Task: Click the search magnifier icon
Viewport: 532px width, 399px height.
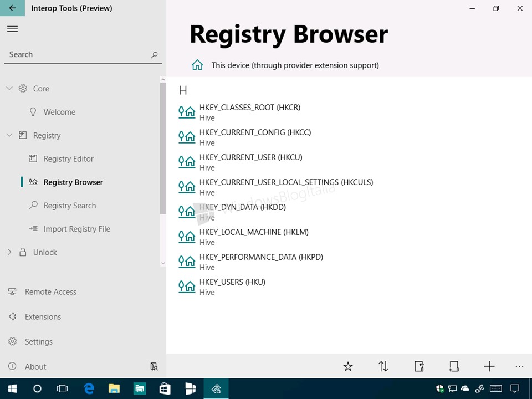Action: coord(155,55)
